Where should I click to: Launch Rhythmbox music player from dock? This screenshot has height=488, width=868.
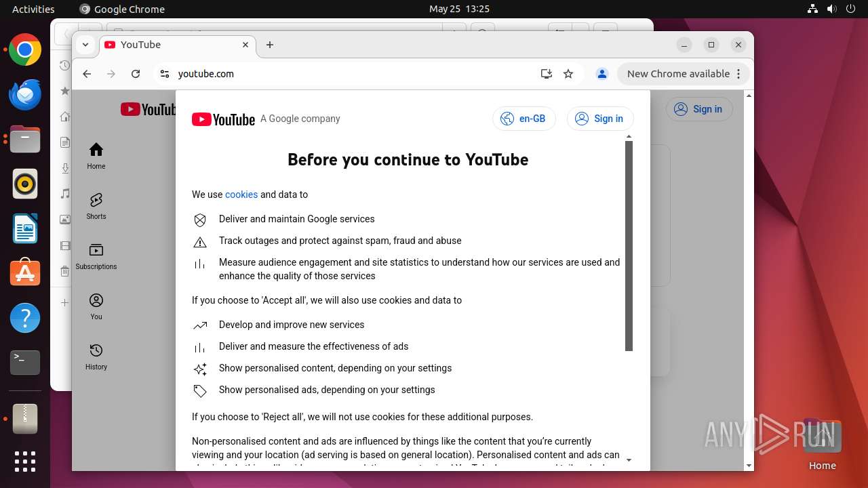(x=25, y=184)
